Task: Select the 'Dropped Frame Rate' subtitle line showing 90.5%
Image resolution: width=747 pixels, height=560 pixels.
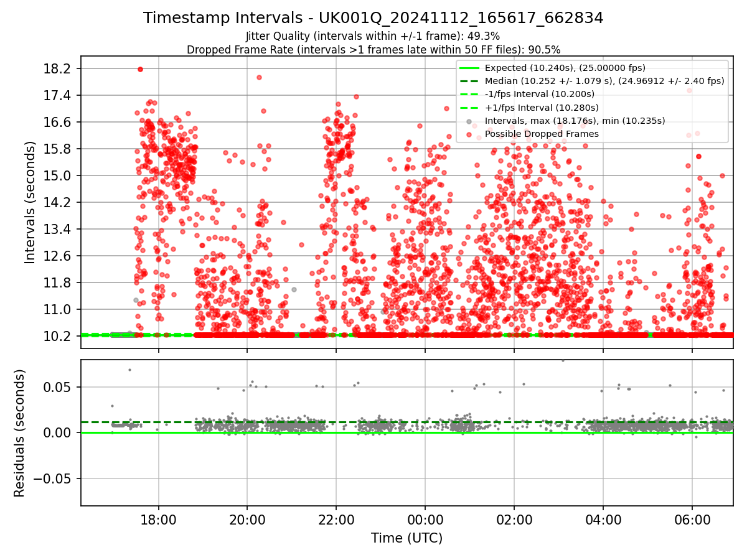Action: point(374,49)
